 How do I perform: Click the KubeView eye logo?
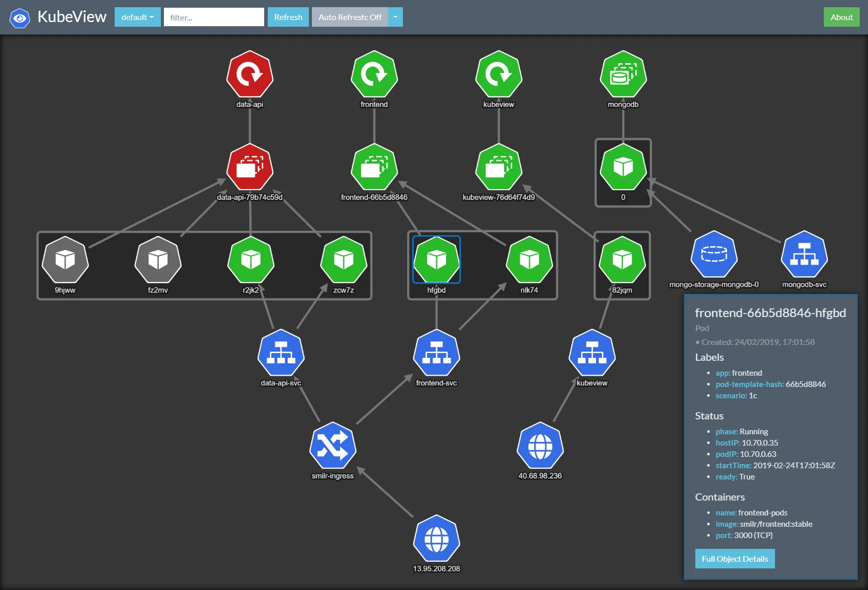(20, 18)
